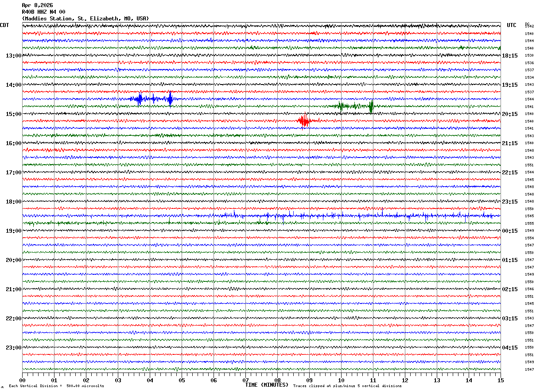This screenshot has width=536, height=392.
Task: Click the 20:15 UTC row label
Action: [510, 114]
